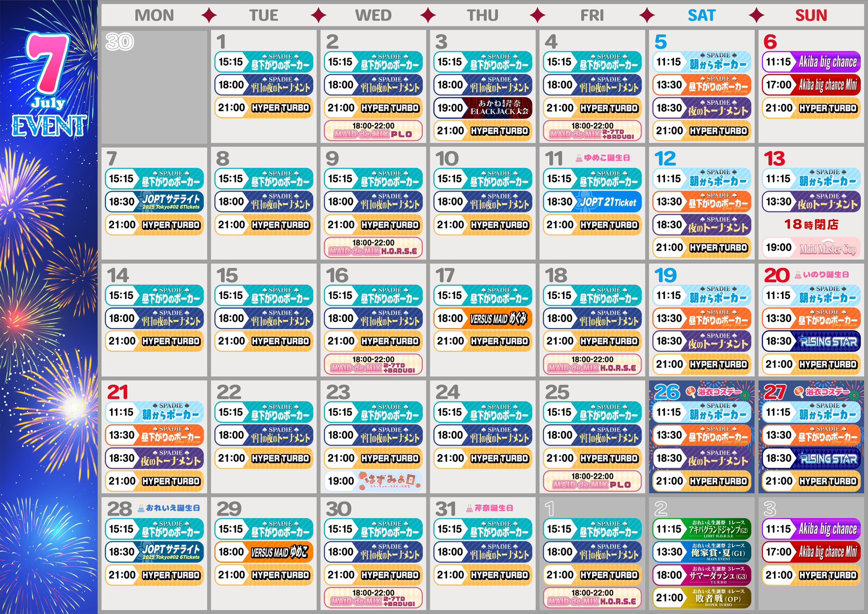This screenshot has height=614, width=868.
Task: Open 21:00 HYPER TURBO on July 24
Action: [x=483, y=458]
